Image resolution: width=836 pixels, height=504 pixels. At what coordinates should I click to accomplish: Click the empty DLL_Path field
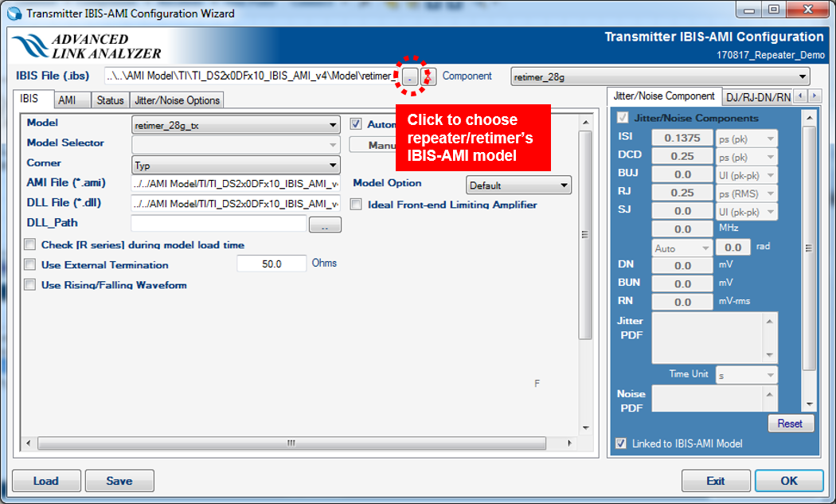[219, 224]
